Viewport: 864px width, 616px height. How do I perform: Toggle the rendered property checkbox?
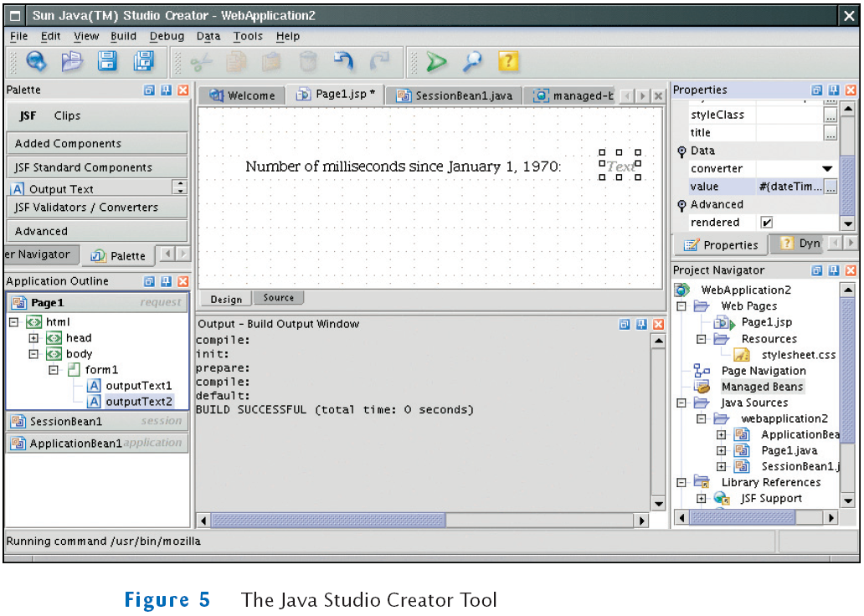point(766,223)
